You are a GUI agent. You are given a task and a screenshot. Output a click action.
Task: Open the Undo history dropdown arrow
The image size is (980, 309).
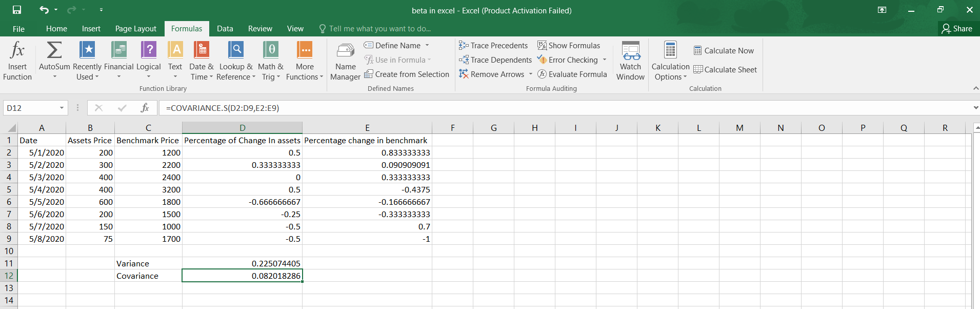[56, 10]
